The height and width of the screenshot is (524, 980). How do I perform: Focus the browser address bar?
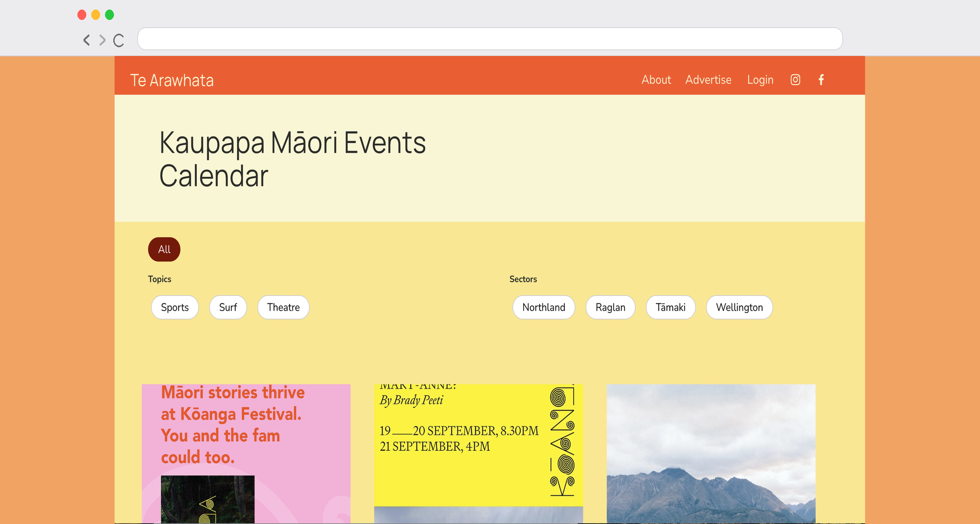(x=490, y=39)
